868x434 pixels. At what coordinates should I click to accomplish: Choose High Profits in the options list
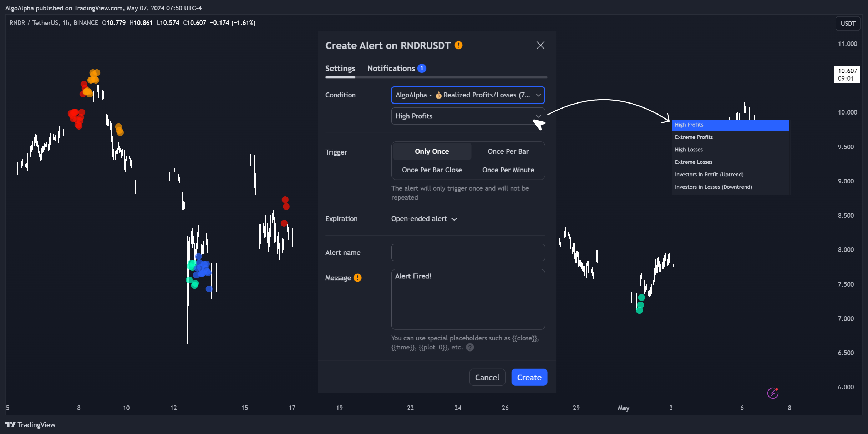[x=730, y=125]
